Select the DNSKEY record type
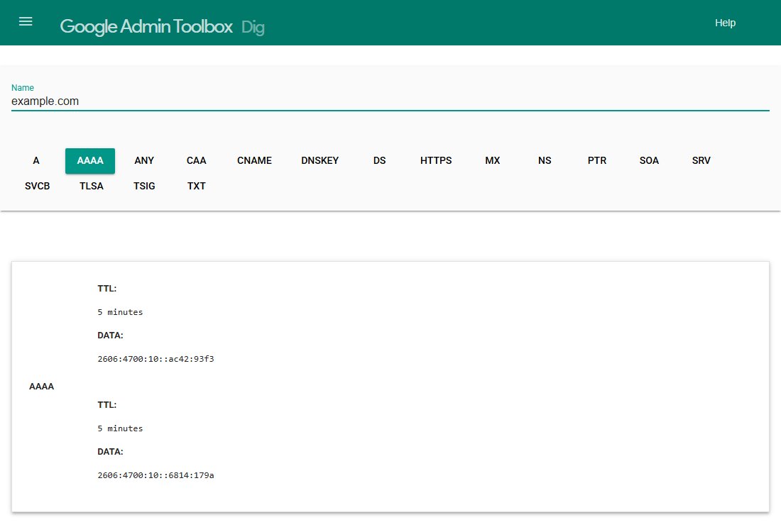Viewport: 781px width, 532px height. [319, 161]
